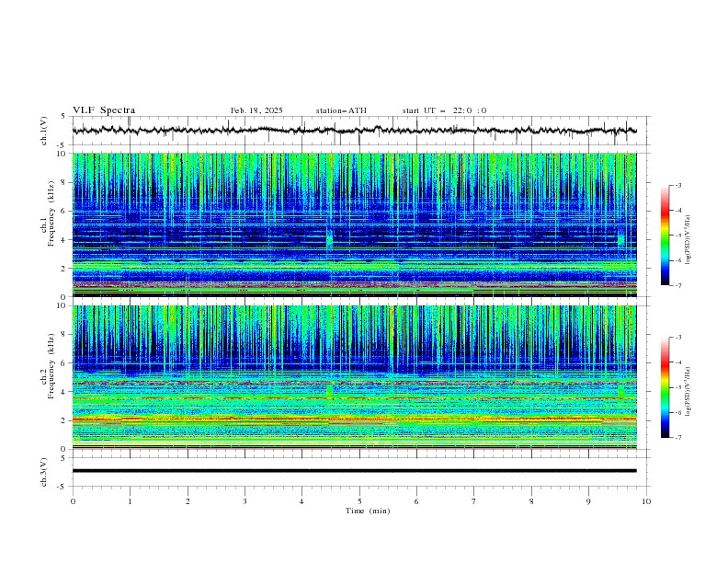
Task: Click the date "Feb. 18, 2025"
Action: [x=256, y=110]
